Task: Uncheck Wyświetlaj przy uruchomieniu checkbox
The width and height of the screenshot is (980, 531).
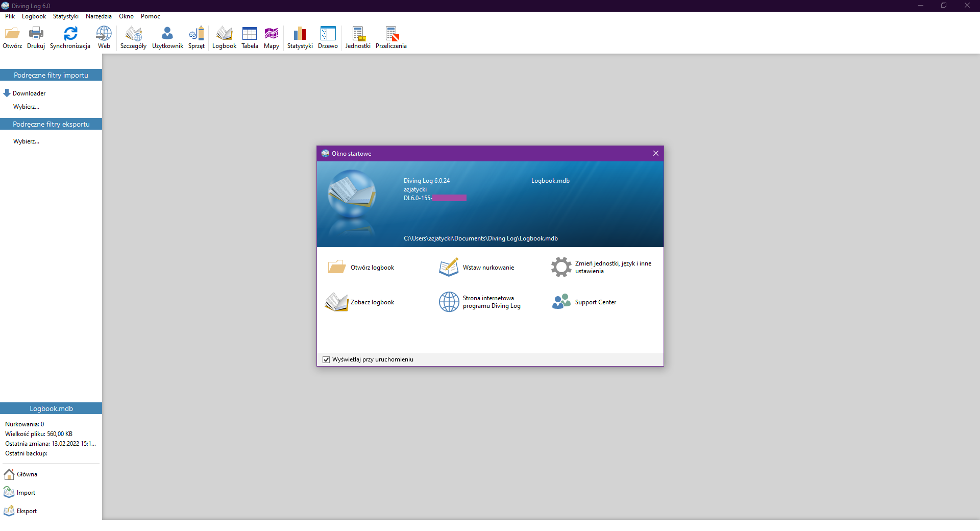Action: tap(326, 359)
